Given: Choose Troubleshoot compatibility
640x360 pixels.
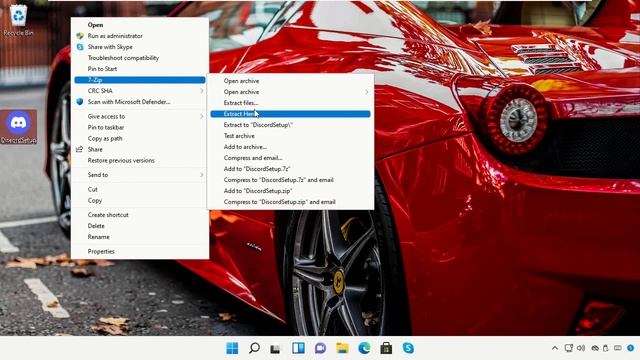Looking at the screenshot, I should click(140, 58).
